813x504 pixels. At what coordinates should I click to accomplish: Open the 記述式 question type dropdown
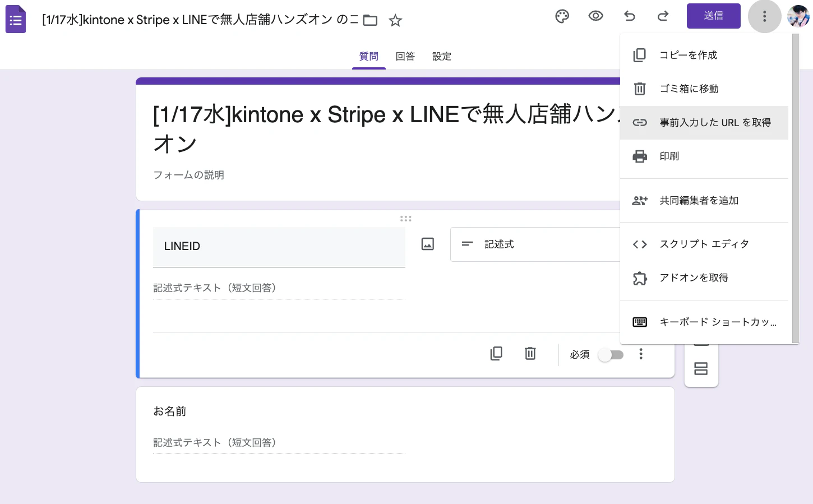tap(535, 244)
